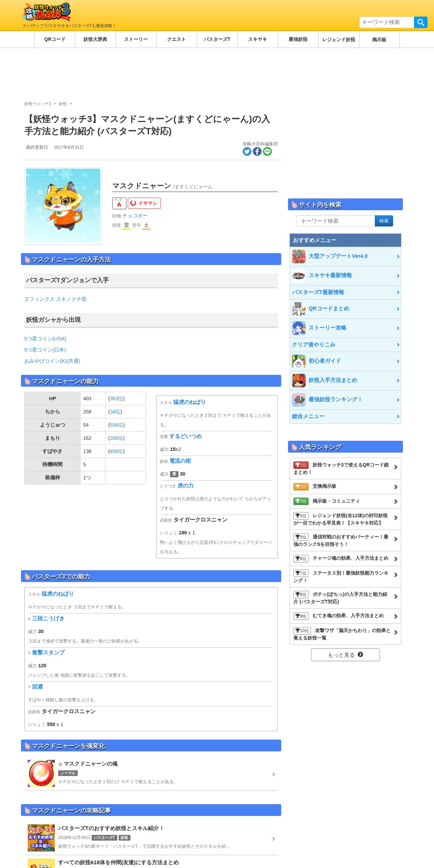The height and width of the screenshot is (868, 434).
Task: Open the スキヤキ nav menu item
Action: tap(258, 40)
